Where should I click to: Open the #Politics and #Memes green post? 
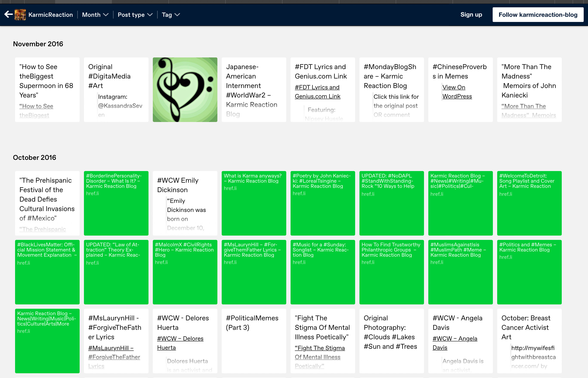click(529, 272)
